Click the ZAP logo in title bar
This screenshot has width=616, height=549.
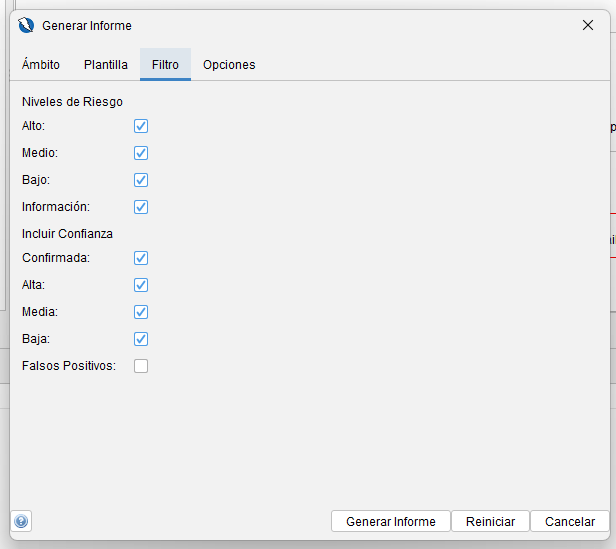click(x=26, y=25)
